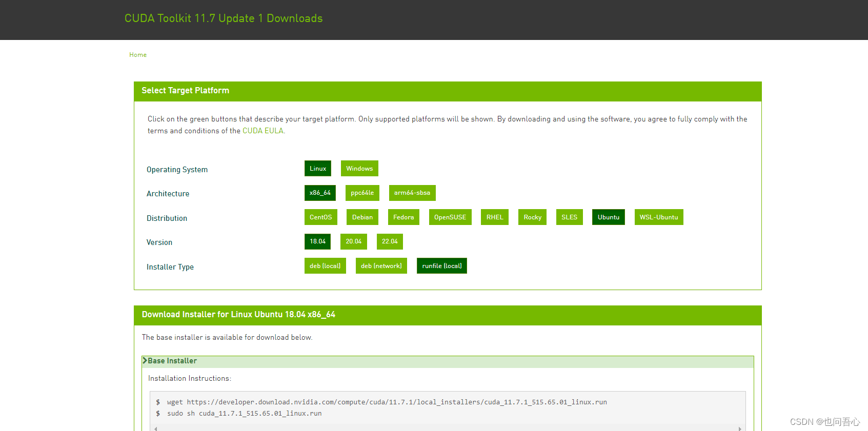The image size is (868, 431).
Task: Click the Operating System label
Action: [x=177, y=170]
